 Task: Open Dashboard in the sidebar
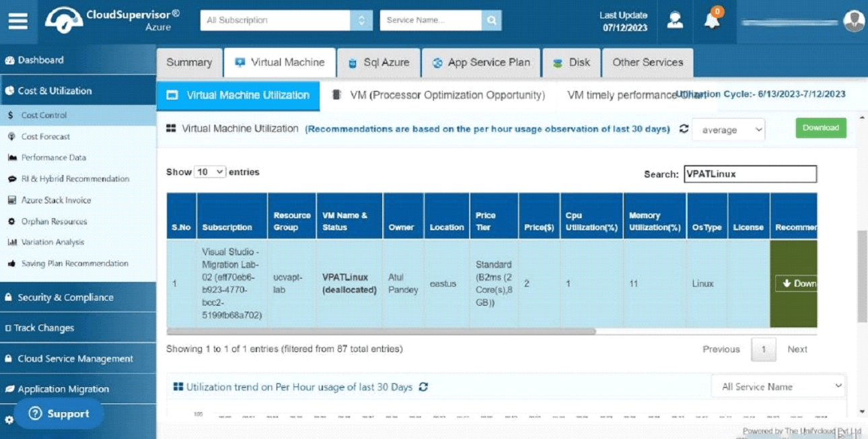pos(78,60)
